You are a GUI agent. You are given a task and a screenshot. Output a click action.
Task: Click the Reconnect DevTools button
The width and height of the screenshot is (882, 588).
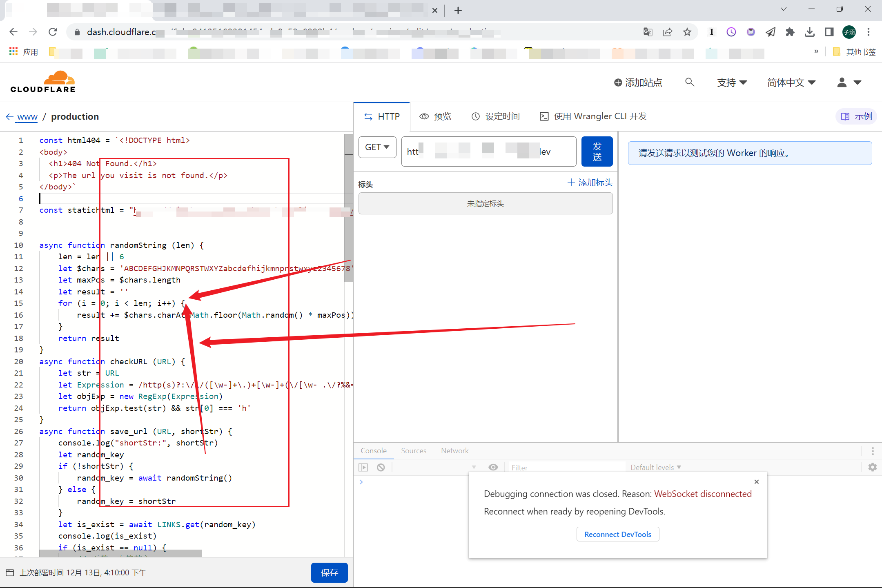point(618,534)
